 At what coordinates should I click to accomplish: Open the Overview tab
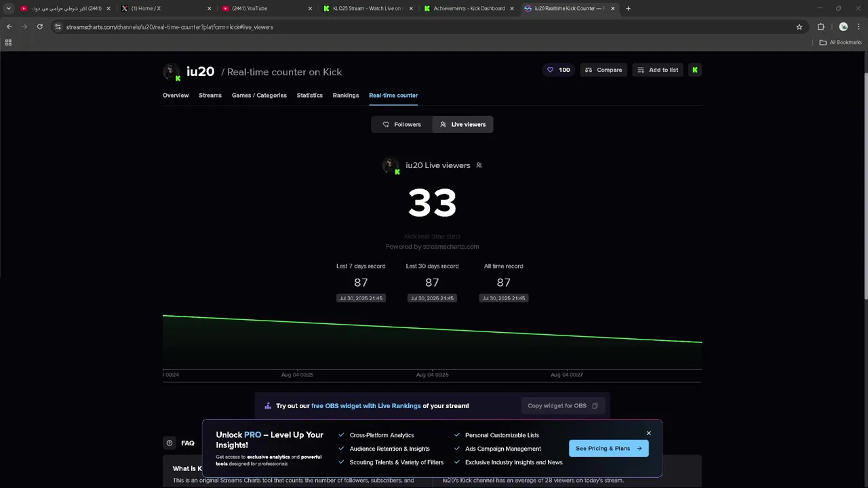(x=176, y=95)
